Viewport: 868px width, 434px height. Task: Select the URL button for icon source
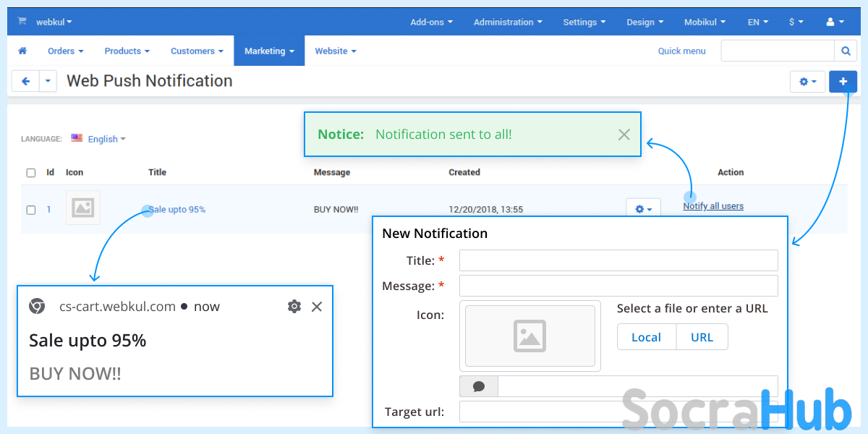[x=702, y=337]
